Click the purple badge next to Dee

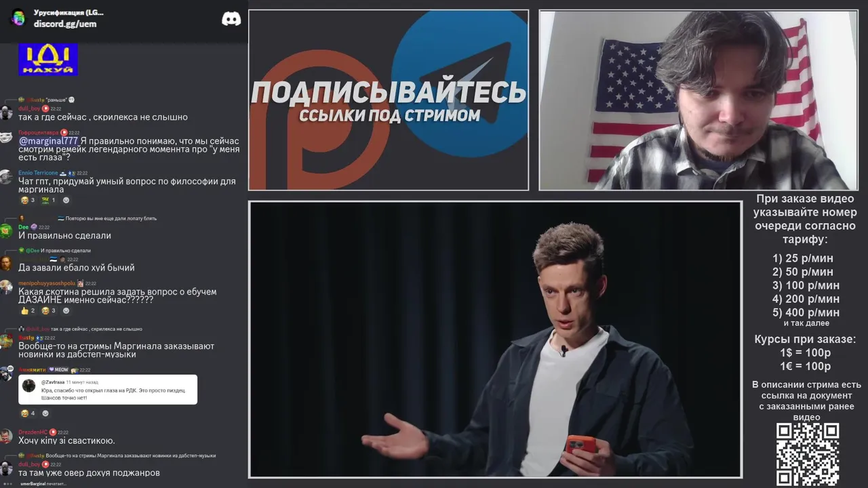tap(34, 227)
